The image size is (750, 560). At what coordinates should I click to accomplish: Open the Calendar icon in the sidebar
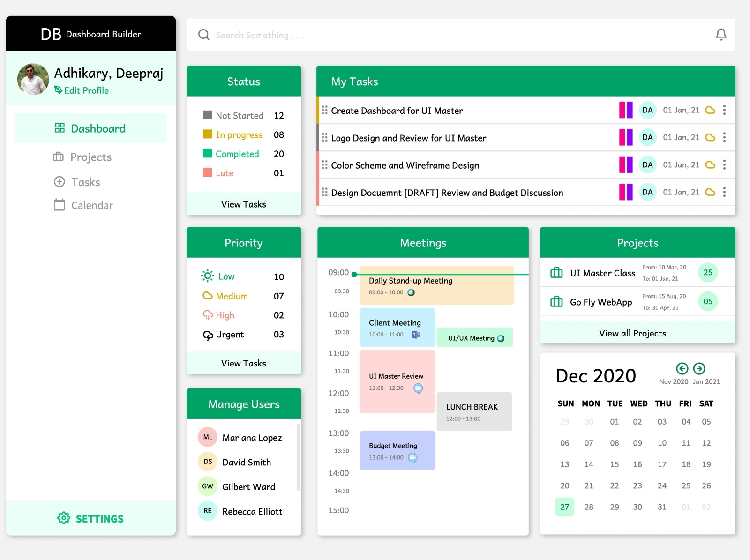58,205
